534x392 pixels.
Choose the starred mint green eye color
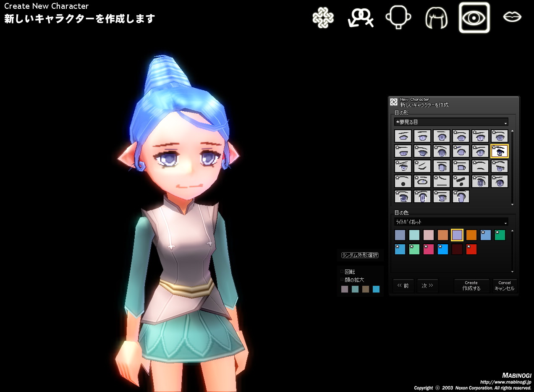click(414, 249)
